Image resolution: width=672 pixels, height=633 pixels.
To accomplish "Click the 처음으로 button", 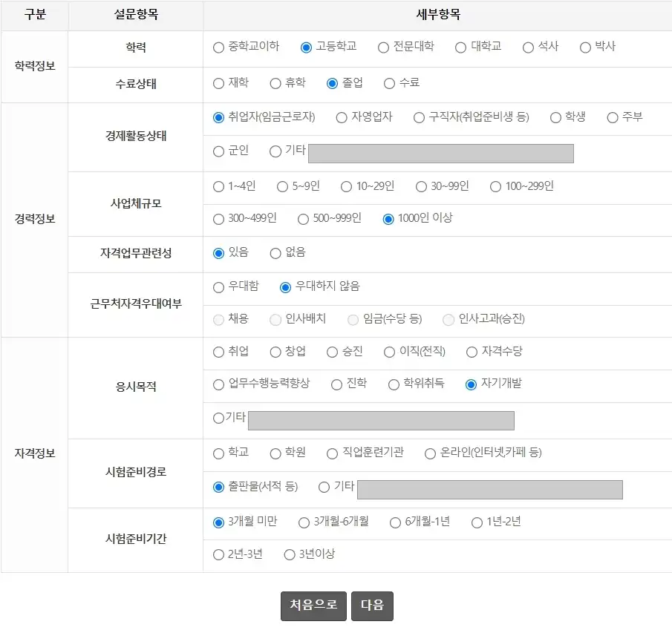I will click(313, 606).
